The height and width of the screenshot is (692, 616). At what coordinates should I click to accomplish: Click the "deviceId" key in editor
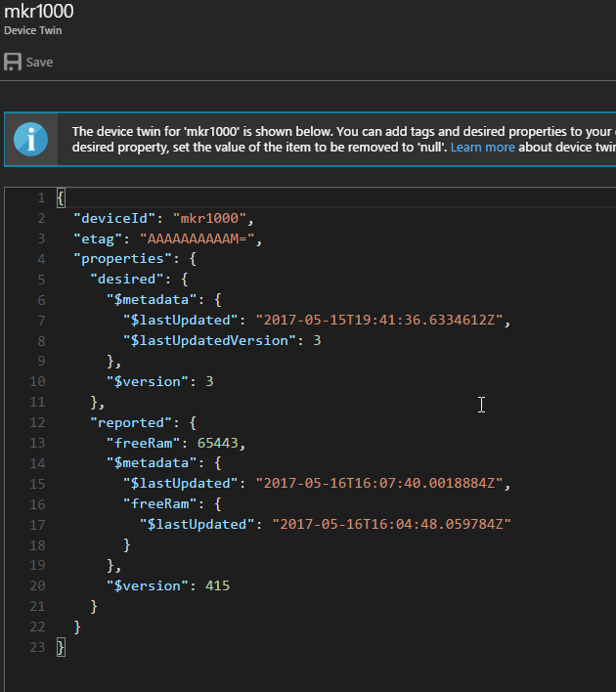click(x=115, y=218)
